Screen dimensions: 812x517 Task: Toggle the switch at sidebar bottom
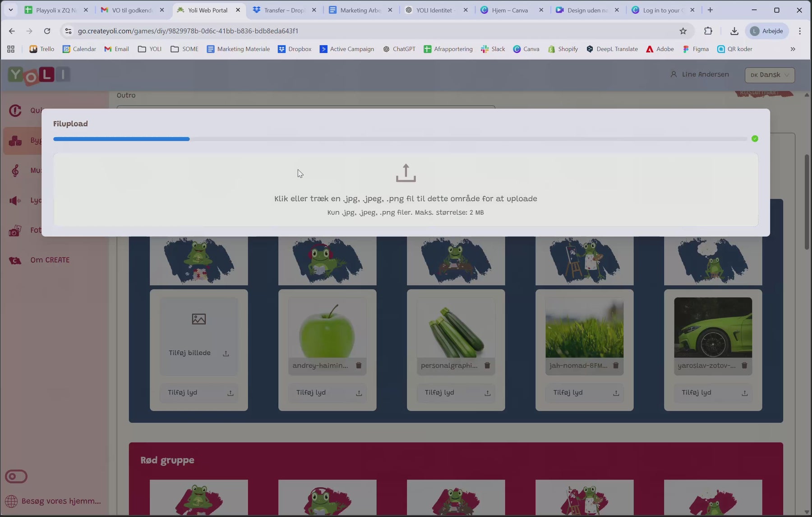coord(16,476)
